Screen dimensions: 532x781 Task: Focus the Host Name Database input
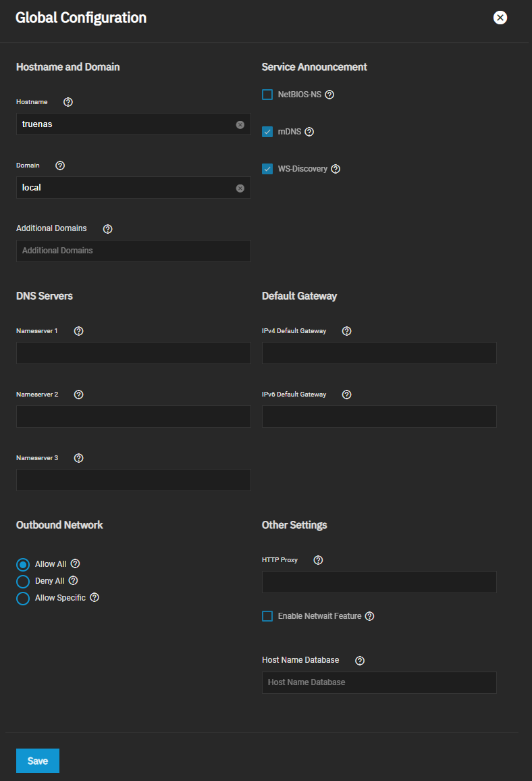pyautogui.click(x=379, y=682)
